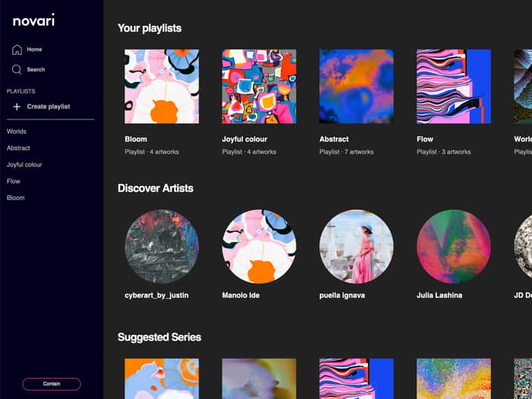Screen dimensions: 532x399
Task: Open the multicolor speckled series thumbnail
Action: [454, 378]
